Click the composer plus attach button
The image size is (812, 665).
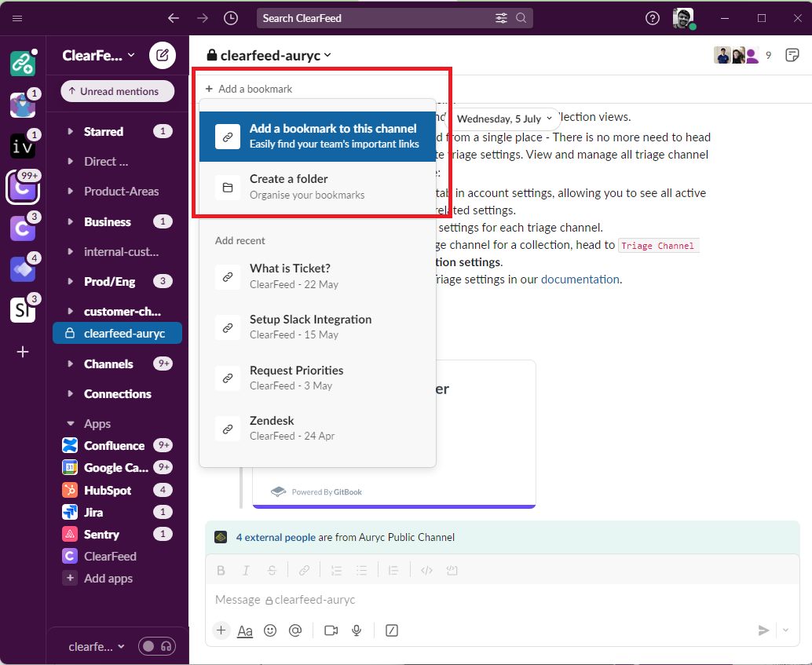pyautogui.click(x=221, y=630)
